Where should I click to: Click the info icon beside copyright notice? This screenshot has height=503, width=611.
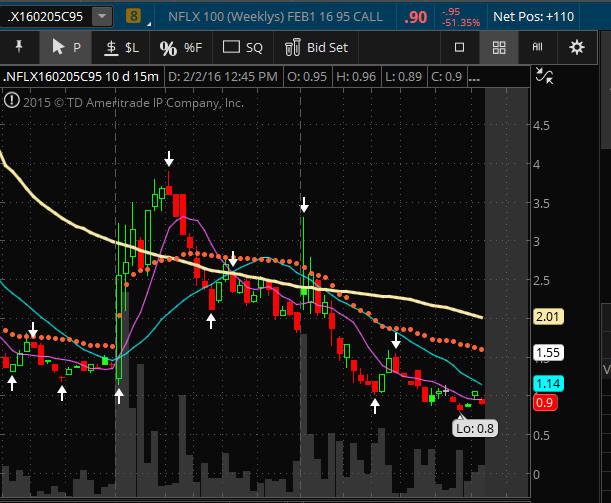tap(12, 101)
